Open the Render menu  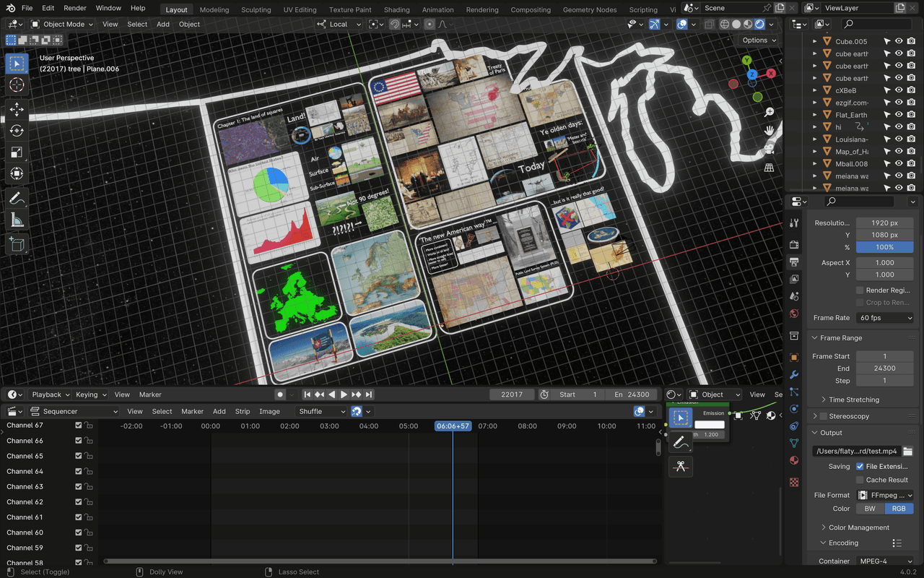[75, 8]
